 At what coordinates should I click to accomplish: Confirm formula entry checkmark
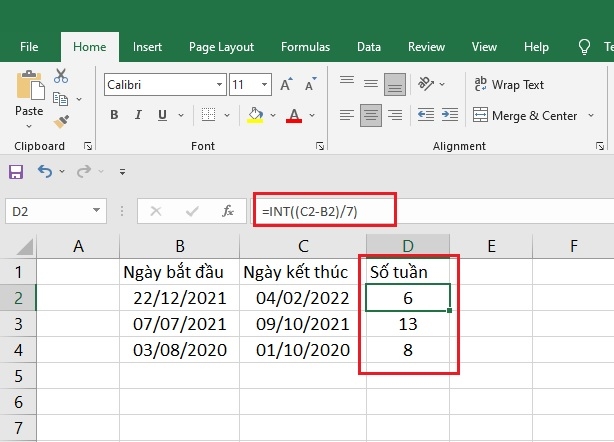click(192, 211)
